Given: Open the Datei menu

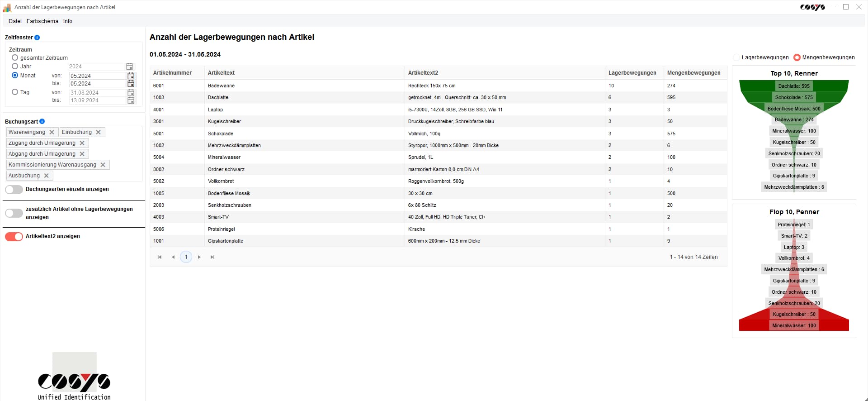Looking at the screenshot, I should point(15,21).
